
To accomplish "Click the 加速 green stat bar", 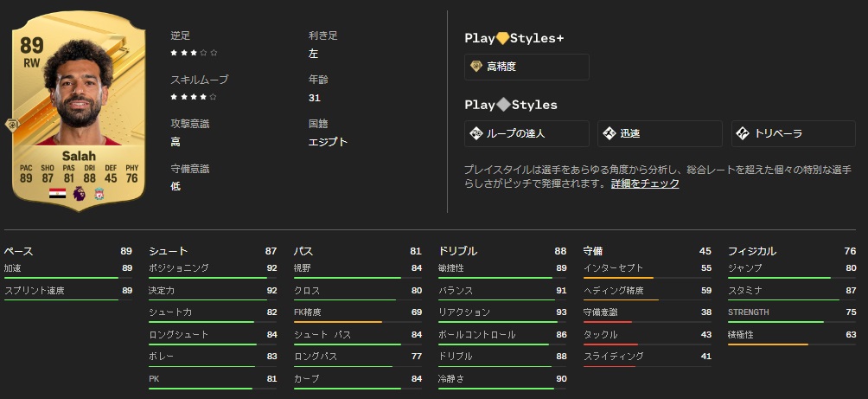I will [x=61, y=278].
